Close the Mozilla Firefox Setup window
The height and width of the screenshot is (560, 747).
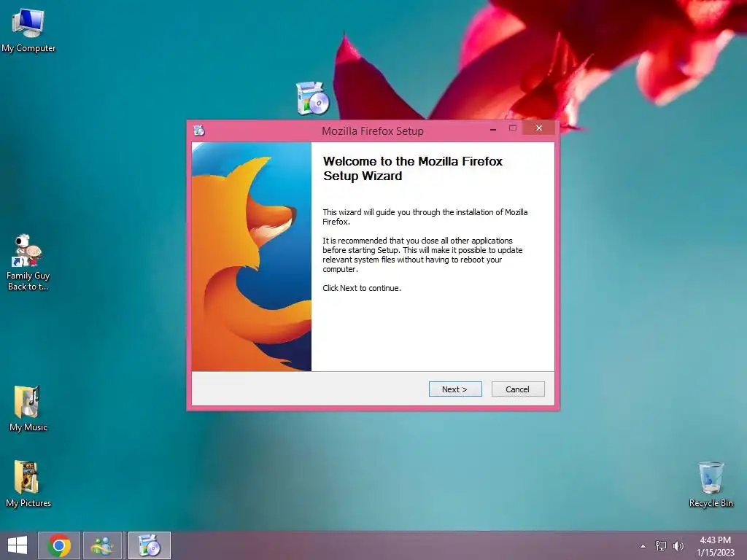click(x=539, y=128)
